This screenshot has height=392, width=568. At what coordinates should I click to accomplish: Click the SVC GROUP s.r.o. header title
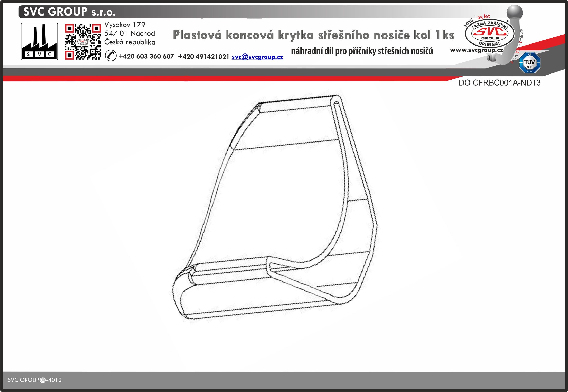point(69,12)
